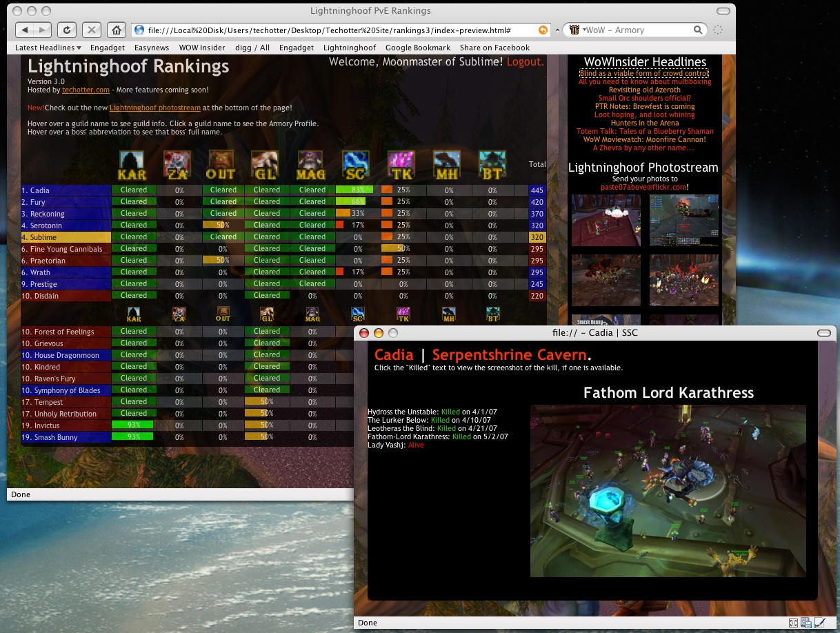
Task: Click the guild name '19. Smash Bunny'
Action: pos(49,437)
